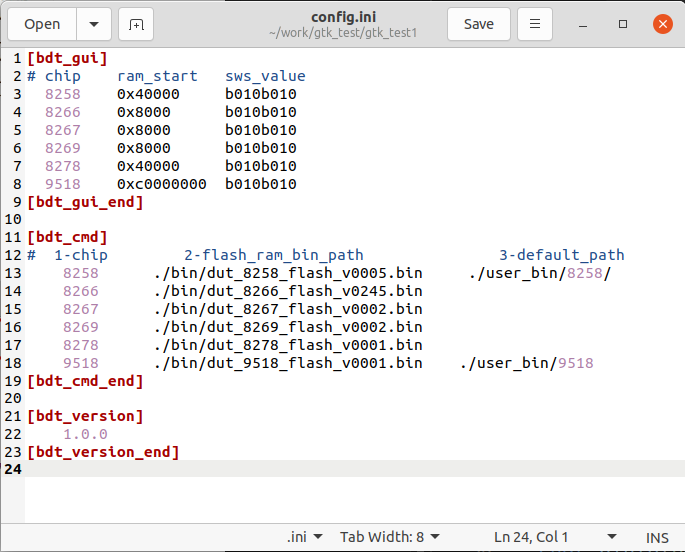
Task: Click on the [bdt_gui] section header line
Action: (67, 58)
